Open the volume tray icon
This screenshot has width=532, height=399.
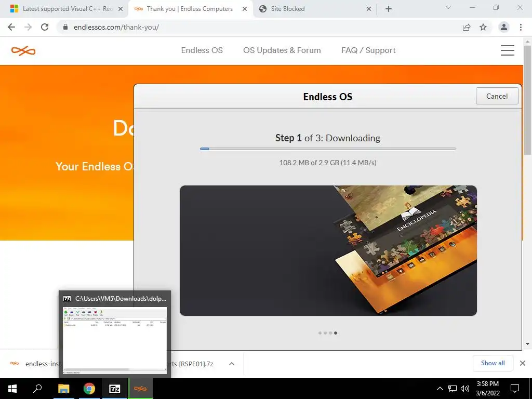tap(465, 389)
